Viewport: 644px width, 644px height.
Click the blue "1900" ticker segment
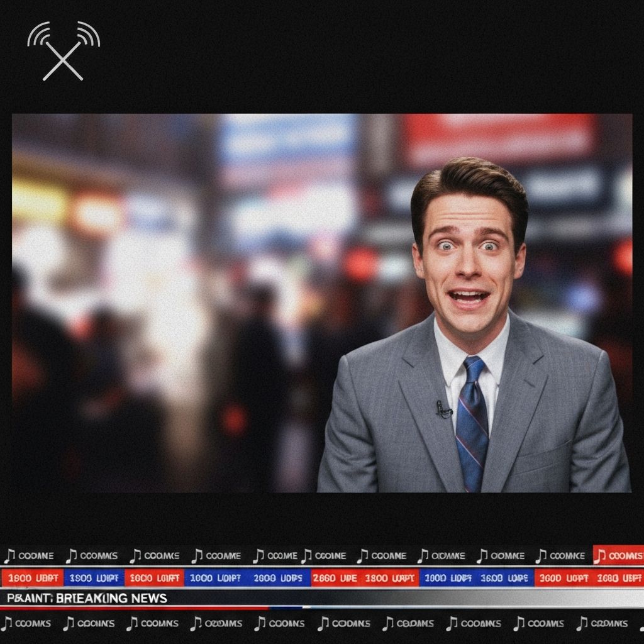[x=94, y=578]
